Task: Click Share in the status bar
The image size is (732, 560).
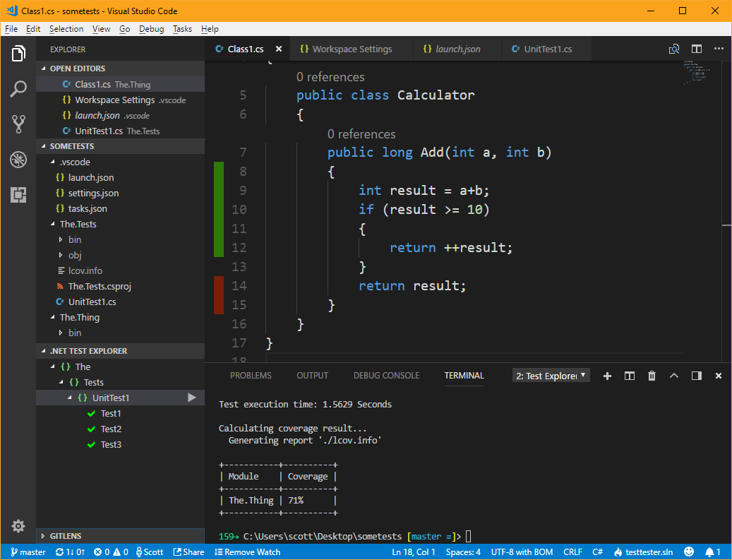Action: coord(188,552)
